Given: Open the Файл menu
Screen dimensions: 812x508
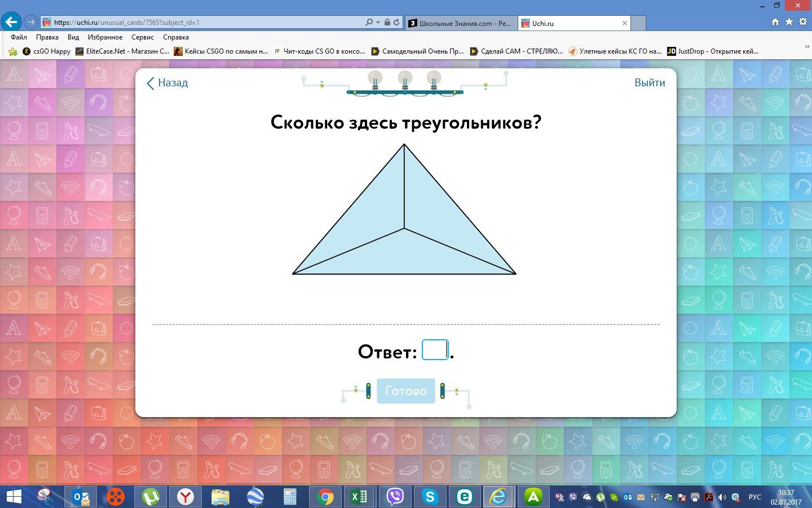Looking at the screenshot, I should click(x=19, y=37).
